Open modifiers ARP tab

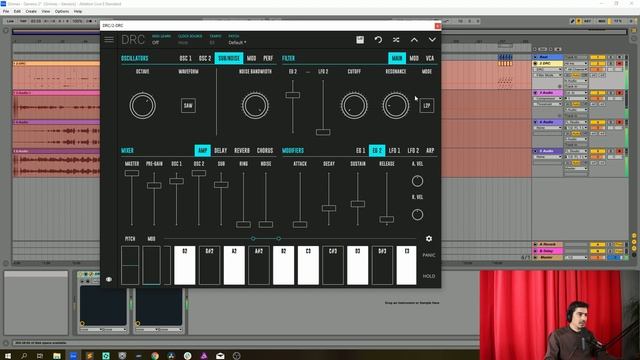coord(430,151)
